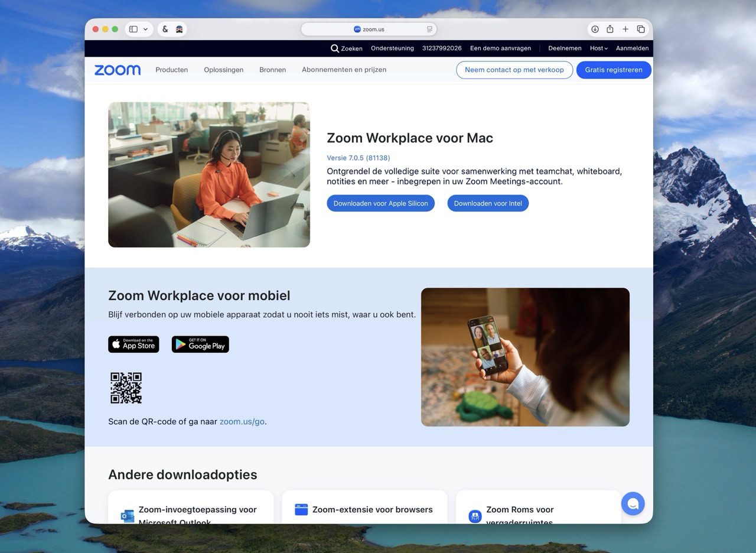Open Abonnementen en prijzen
Screen dimensions: 756x553
coord(344,70)
